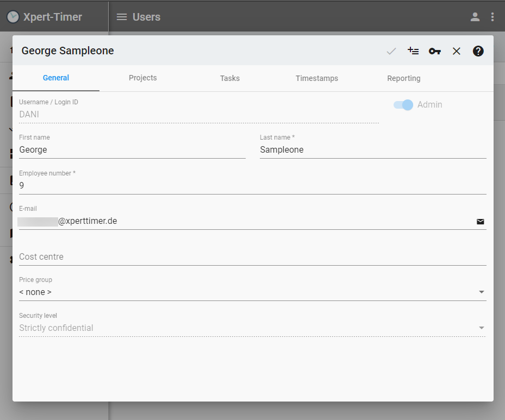Toggle the Admin switch
Image resolution: width=505 pixels, height=420 pixels.
point(403,105)
